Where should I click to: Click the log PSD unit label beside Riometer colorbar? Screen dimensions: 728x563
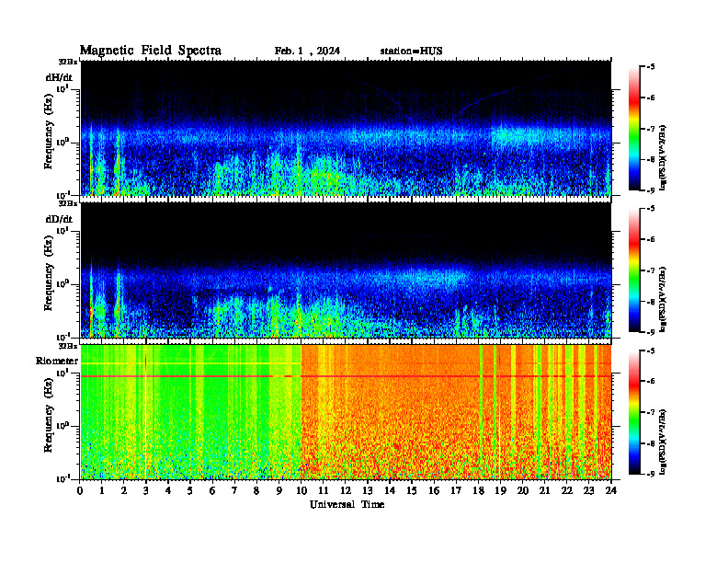(x=663, y=441)
